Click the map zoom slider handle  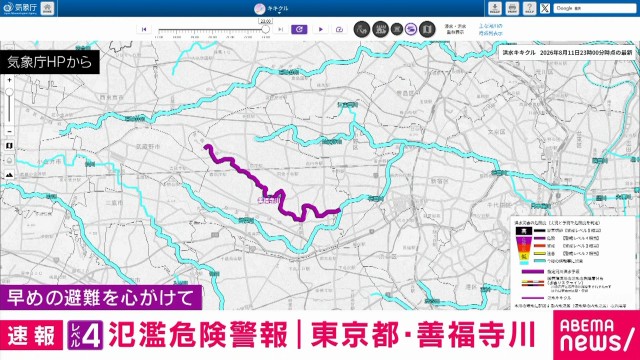(9, 92)
